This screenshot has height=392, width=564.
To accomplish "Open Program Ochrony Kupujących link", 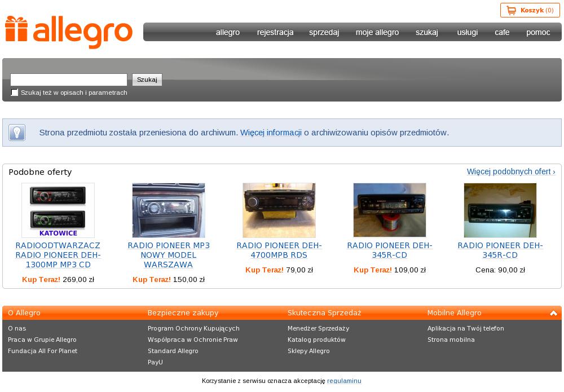I will pos(193,328).
